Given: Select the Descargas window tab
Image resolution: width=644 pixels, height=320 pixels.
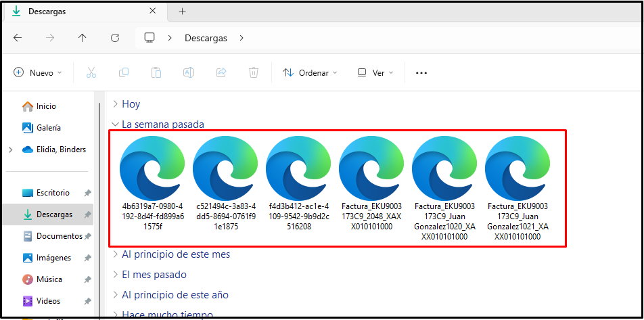Looking at the screenshot, I should (85, 12).
